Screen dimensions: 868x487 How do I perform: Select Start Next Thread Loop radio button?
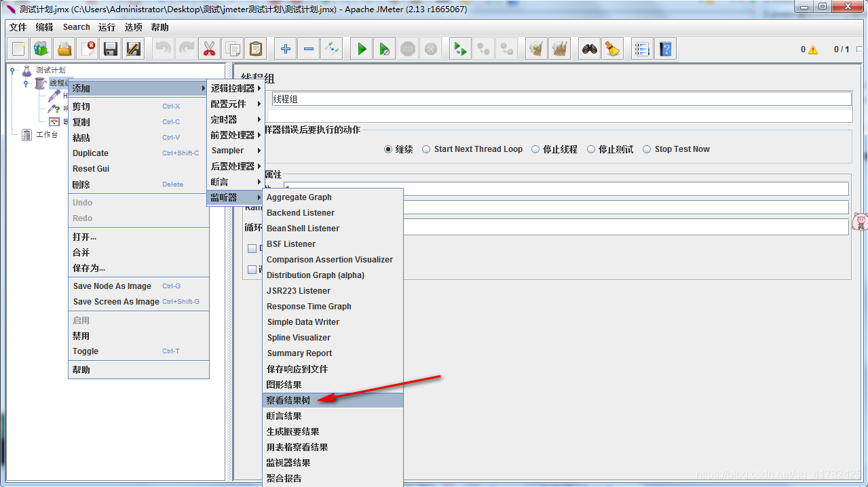coord(426,149)
